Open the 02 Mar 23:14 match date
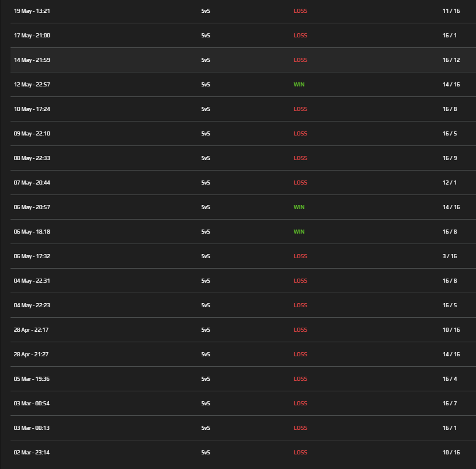 pyautogui.click(x=32, y=453)
